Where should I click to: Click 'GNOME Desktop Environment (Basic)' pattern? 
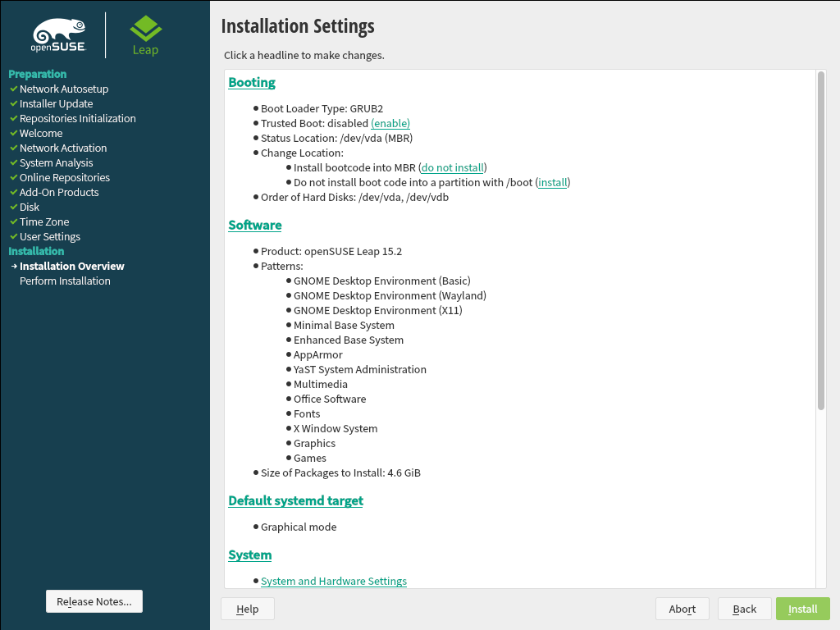click(382, 281)
